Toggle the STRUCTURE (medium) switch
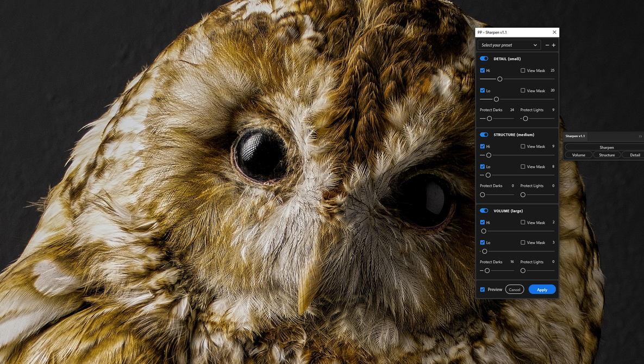Viewport: 644px width, 364px height. tap(484, 135)
